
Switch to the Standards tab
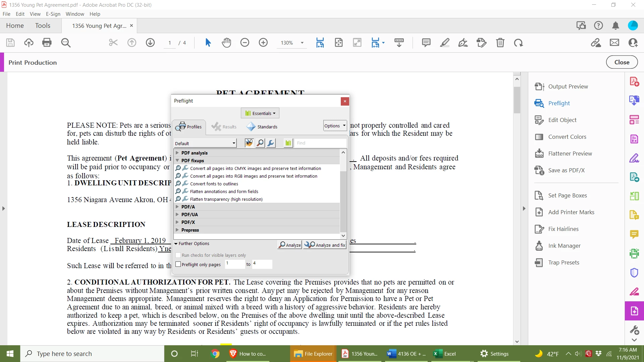[x=262, y=127]
